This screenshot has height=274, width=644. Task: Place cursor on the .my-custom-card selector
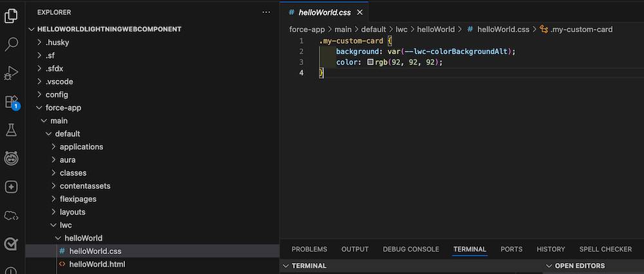tap(351, 41)
